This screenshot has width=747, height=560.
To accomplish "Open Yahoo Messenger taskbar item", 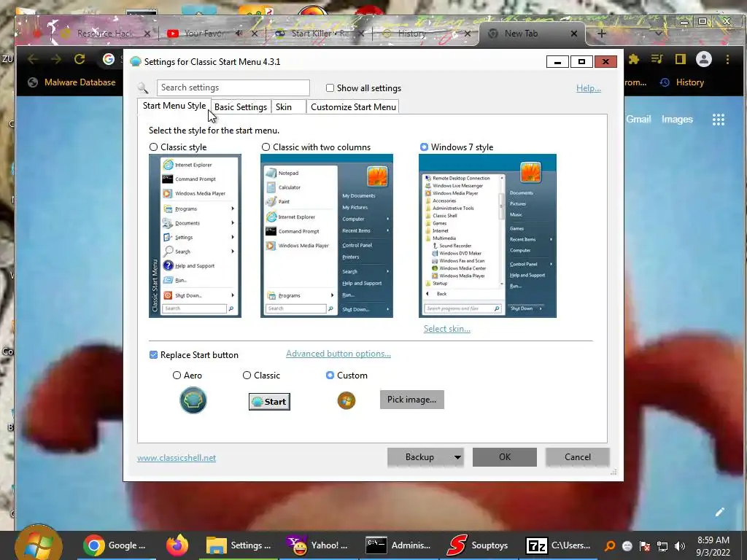I will tap(318, 545).
